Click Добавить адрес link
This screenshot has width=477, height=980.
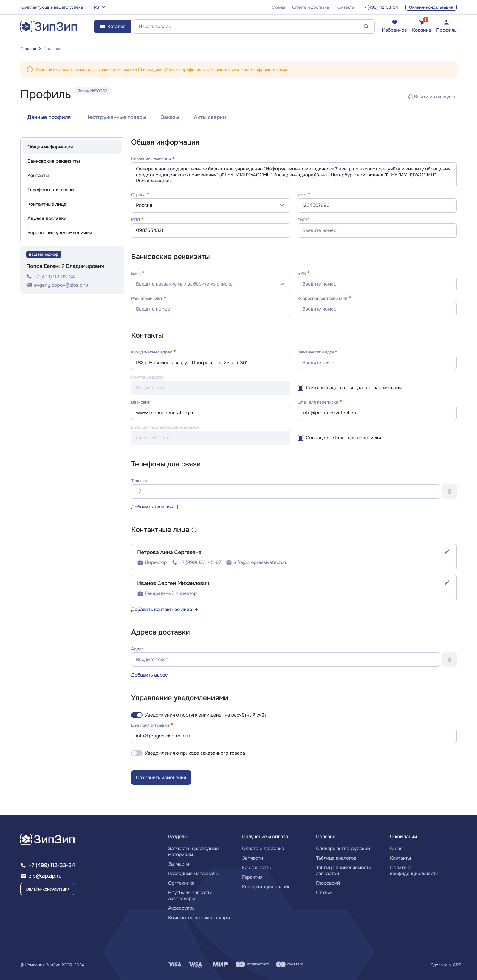[x=149, y=675]
